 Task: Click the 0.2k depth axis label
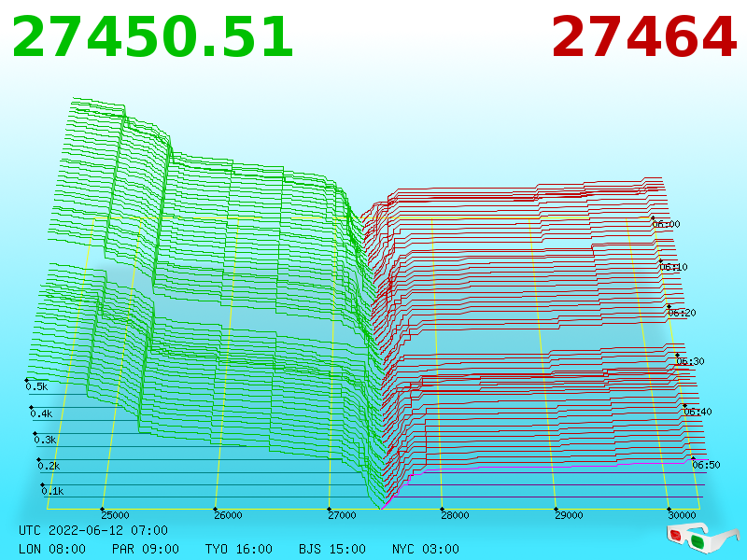click(x=49, y=466)
